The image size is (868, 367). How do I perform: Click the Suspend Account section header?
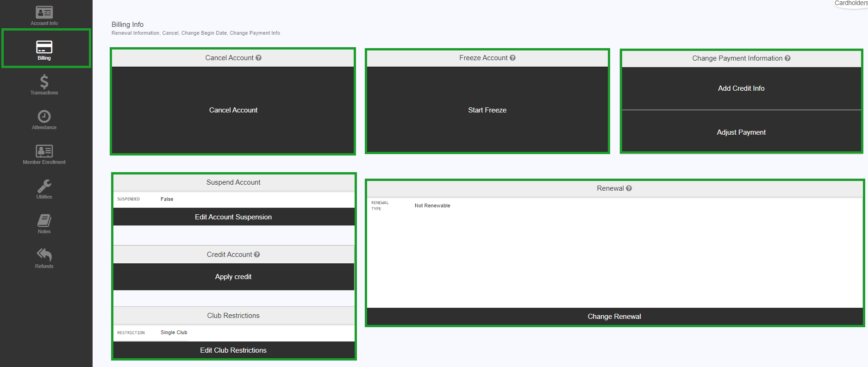click(x=233, y=182)
